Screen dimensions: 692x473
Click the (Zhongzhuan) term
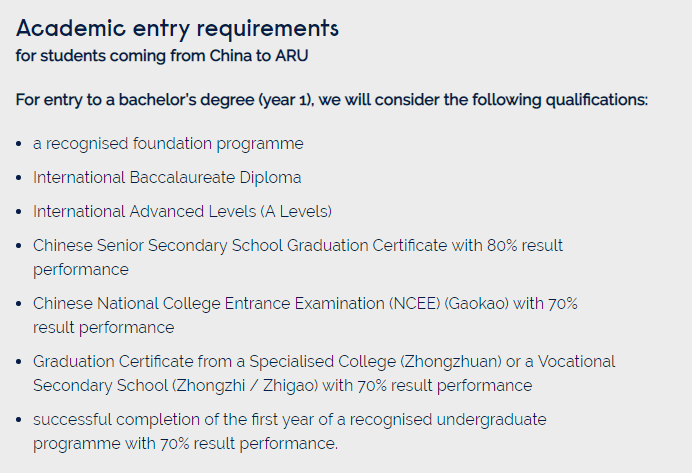click(451, 361)
